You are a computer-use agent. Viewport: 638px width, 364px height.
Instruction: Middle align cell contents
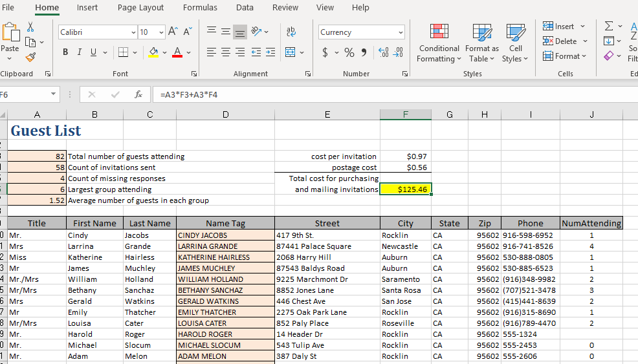(x=225, y=32)
